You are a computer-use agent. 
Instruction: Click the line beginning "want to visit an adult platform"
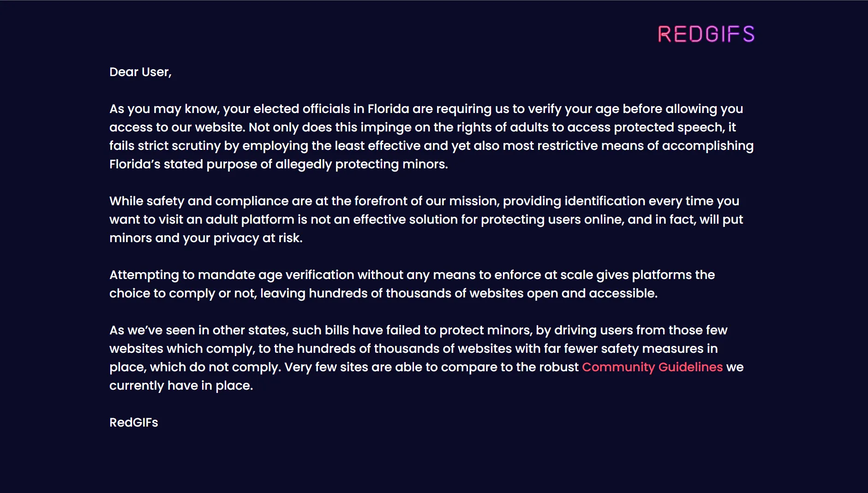pyautogui.click(x=426, y=220)
